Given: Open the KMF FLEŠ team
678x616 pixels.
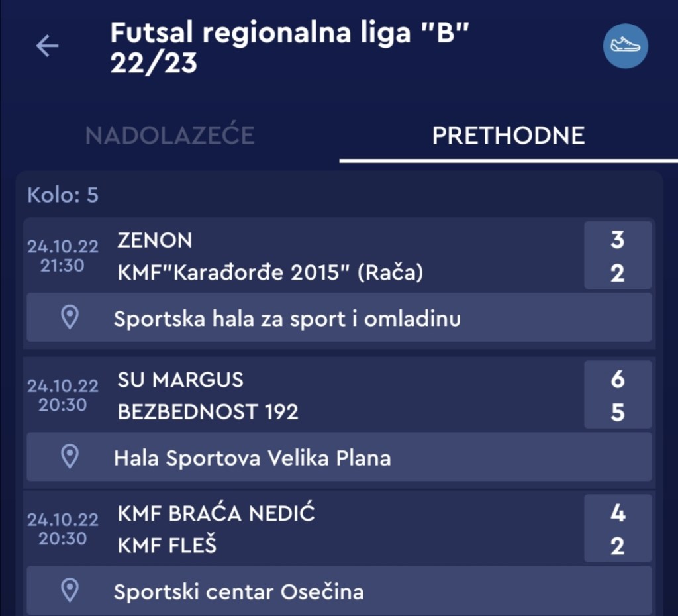Looking at the screenshot, I should 167,546.
